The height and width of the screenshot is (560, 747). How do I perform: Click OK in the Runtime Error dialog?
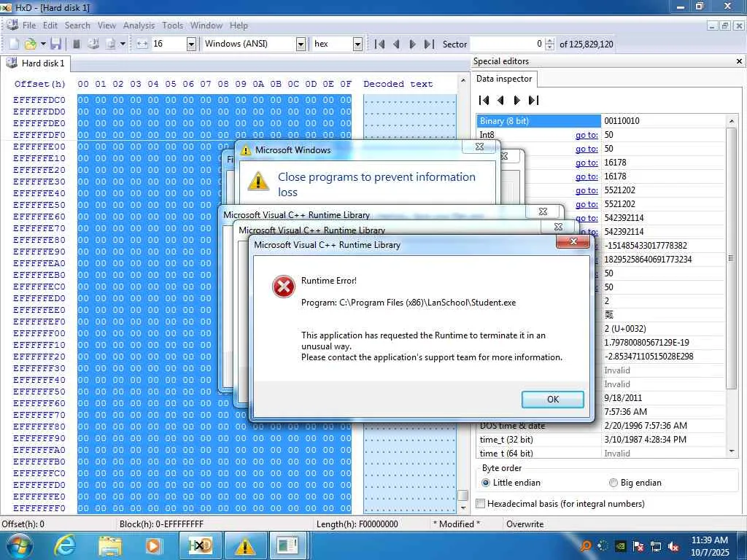click(553, 399)
